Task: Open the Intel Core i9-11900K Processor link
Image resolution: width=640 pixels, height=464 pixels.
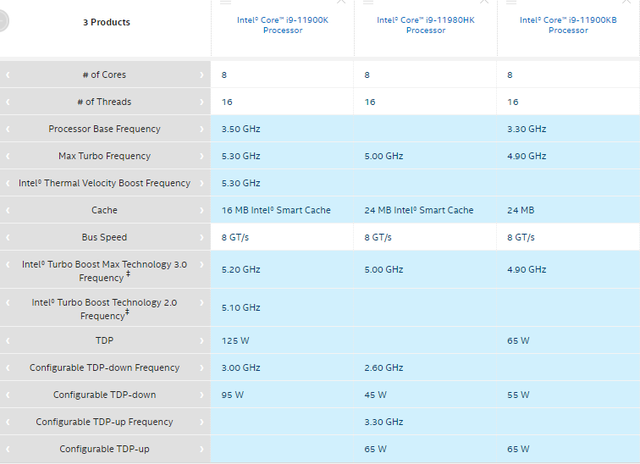Action: 282,25
